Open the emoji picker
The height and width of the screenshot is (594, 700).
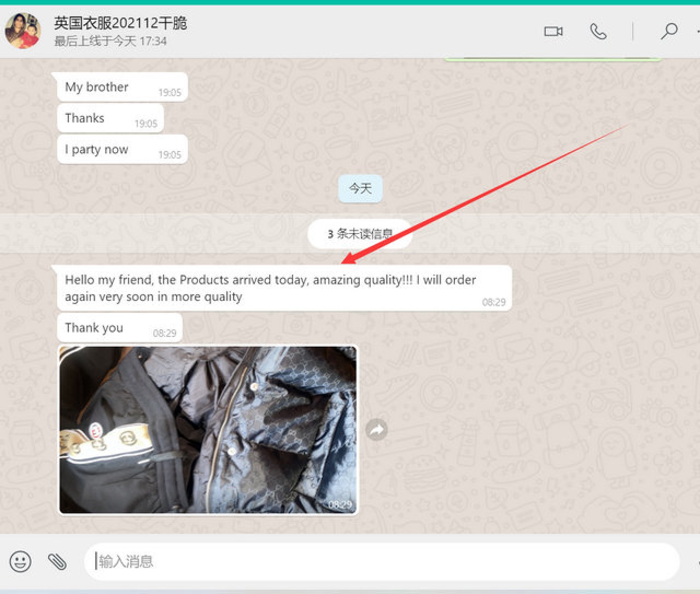(20, 561)
